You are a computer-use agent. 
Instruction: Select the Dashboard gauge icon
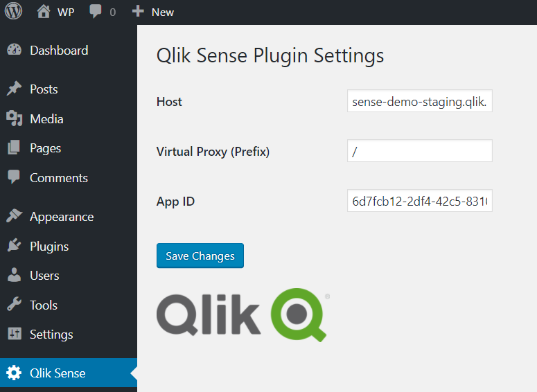point(14,50)
